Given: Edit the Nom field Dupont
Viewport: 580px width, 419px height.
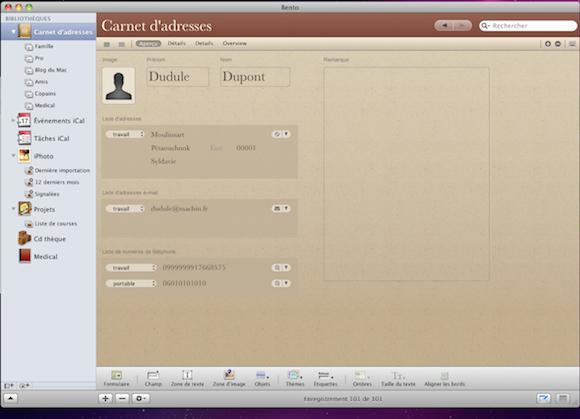Looking at the screenshot, I should (x=255, y=77).
